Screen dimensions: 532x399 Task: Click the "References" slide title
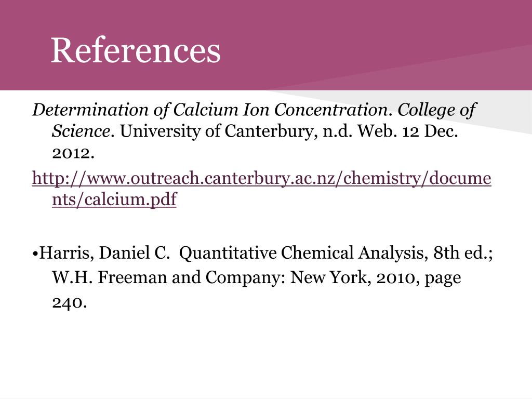pyautogui.click(x=136, y=50)
